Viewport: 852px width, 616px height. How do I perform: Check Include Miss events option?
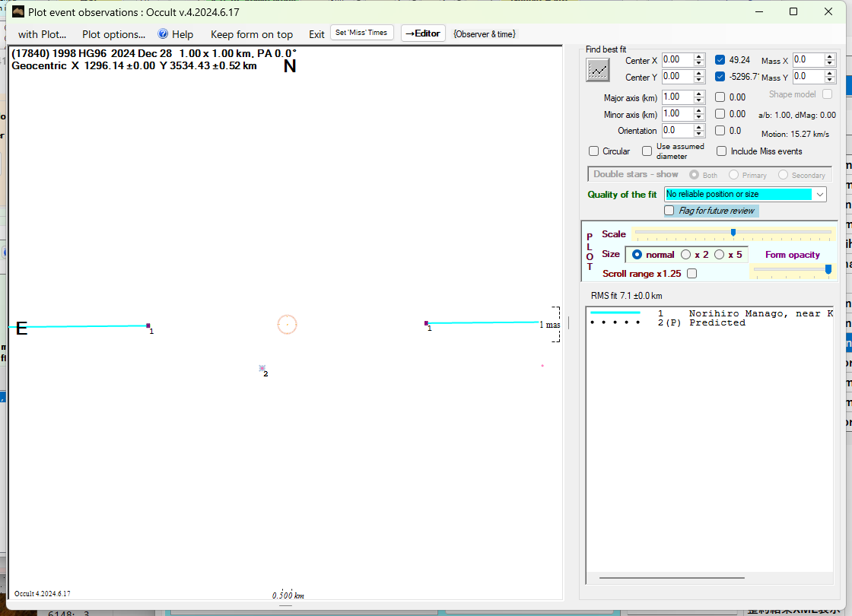pyautogui.click(x=722, y=151)
